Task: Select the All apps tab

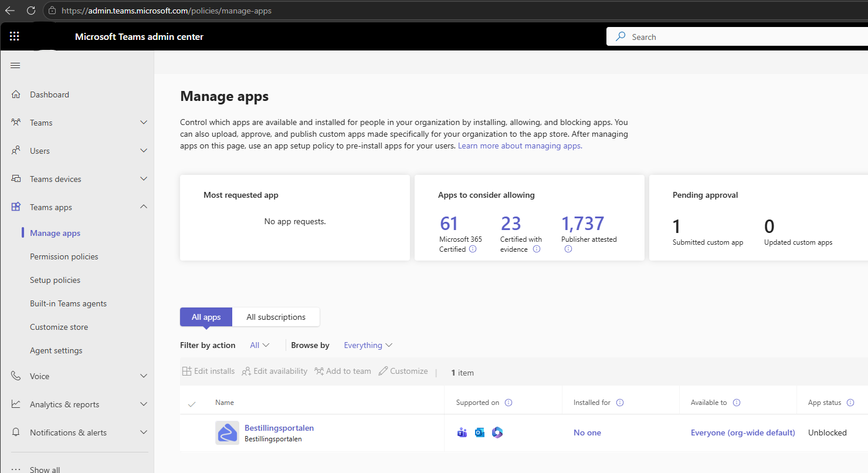Action: coord(206,317)
